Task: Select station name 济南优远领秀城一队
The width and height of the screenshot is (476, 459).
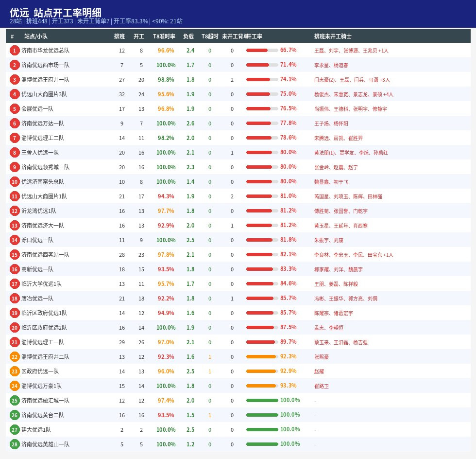Action: click(45, 167)
